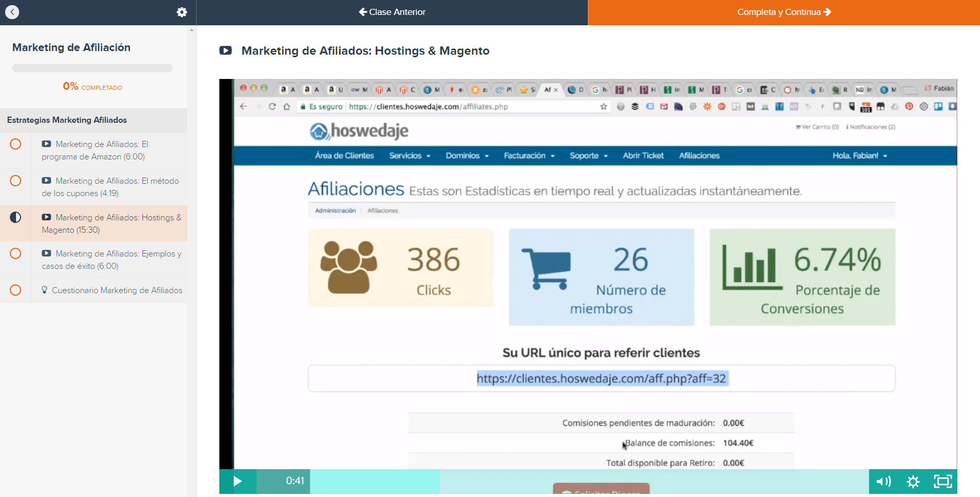Click the hoswedaje logo
This screenshot has width=980, height=497.
[359, 131]
